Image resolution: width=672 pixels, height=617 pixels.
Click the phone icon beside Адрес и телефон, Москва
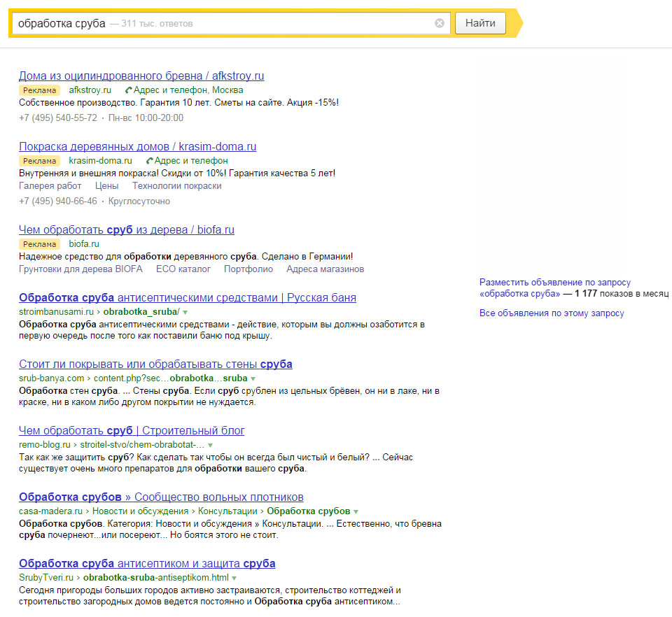click(x=128, y=90)
